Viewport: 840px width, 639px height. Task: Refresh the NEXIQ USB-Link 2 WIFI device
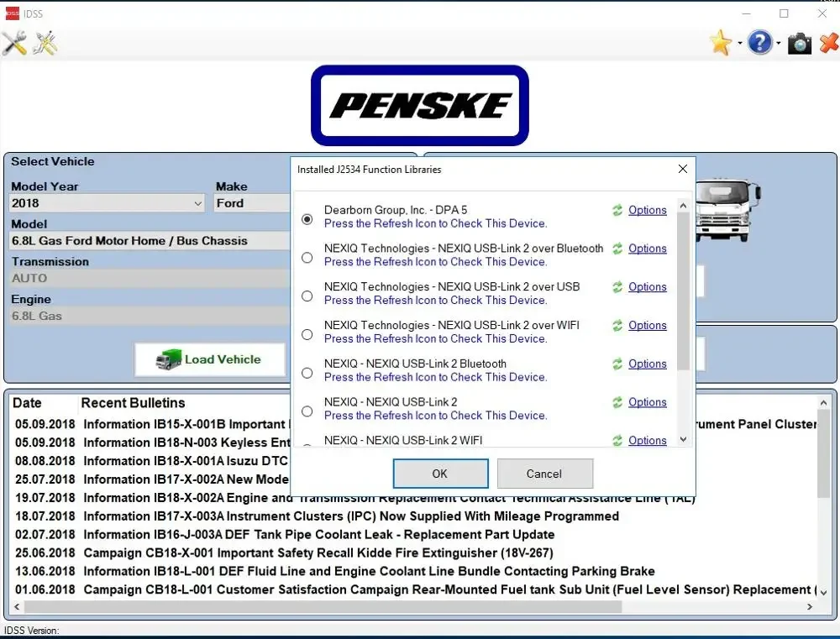point(617,440)
